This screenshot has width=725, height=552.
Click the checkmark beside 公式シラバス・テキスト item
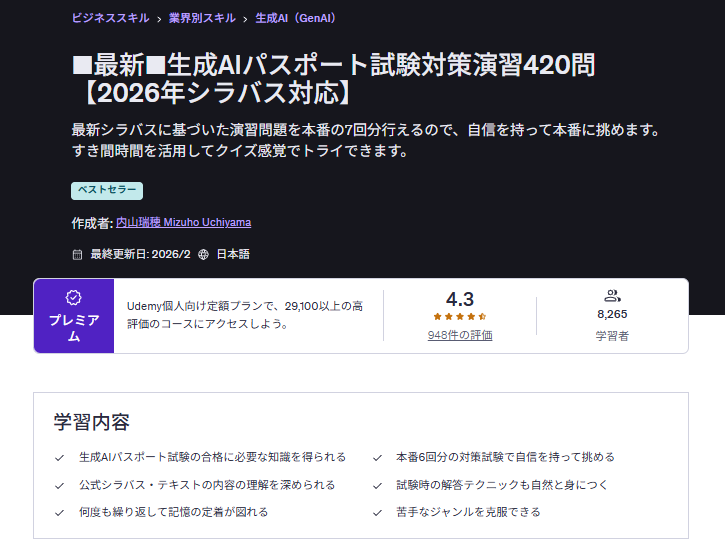(x=59, y=485)
